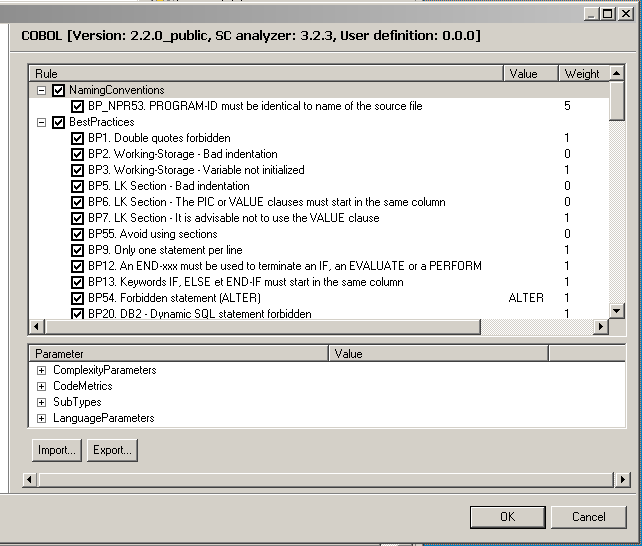The image size is (642, 546).
Task: Uncheck the BestPractices group checkbox
Action: tap(59, 122)
